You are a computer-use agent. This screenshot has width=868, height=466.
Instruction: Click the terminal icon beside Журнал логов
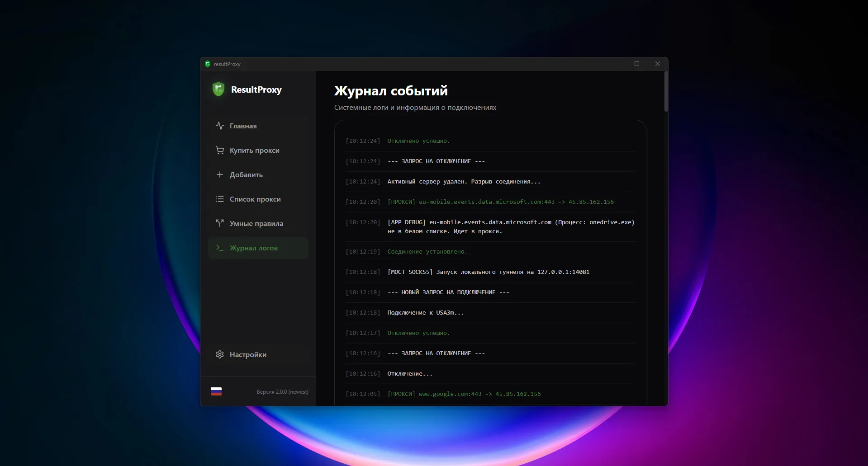220,248
